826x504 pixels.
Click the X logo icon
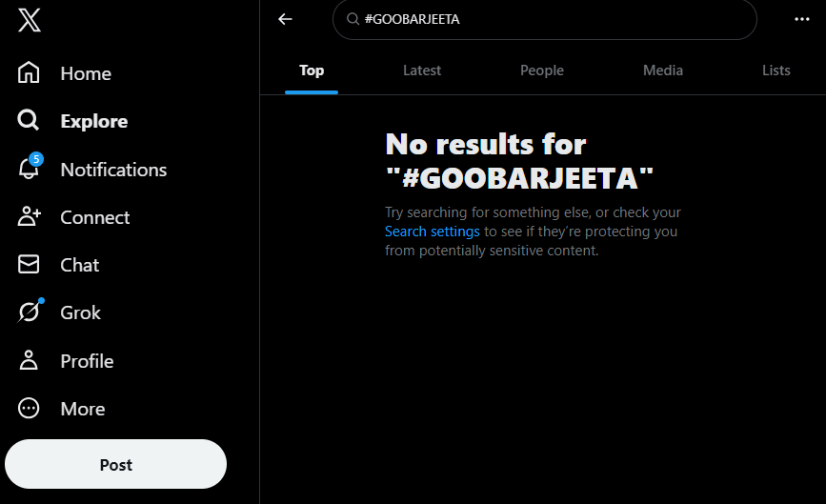point(29,20)
